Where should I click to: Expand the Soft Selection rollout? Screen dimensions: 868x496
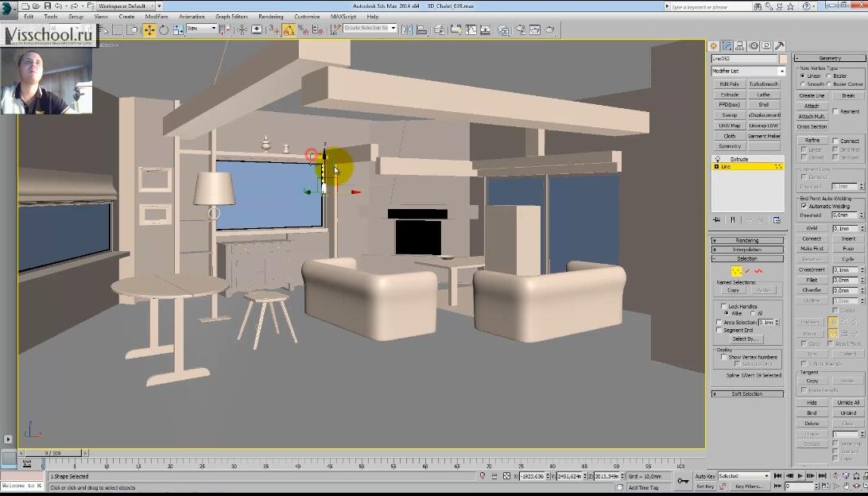point(747,394)
